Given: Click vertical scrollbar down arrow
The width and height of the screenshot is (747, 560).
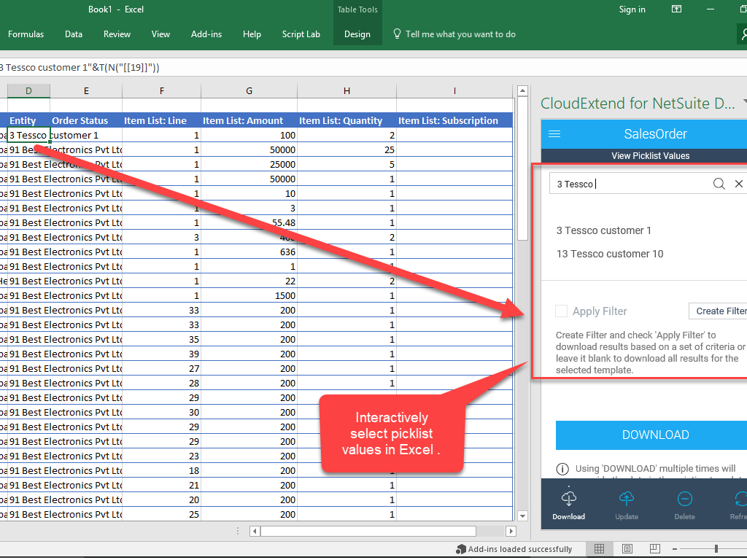Looking at the screenshot, I should [522, 516].
